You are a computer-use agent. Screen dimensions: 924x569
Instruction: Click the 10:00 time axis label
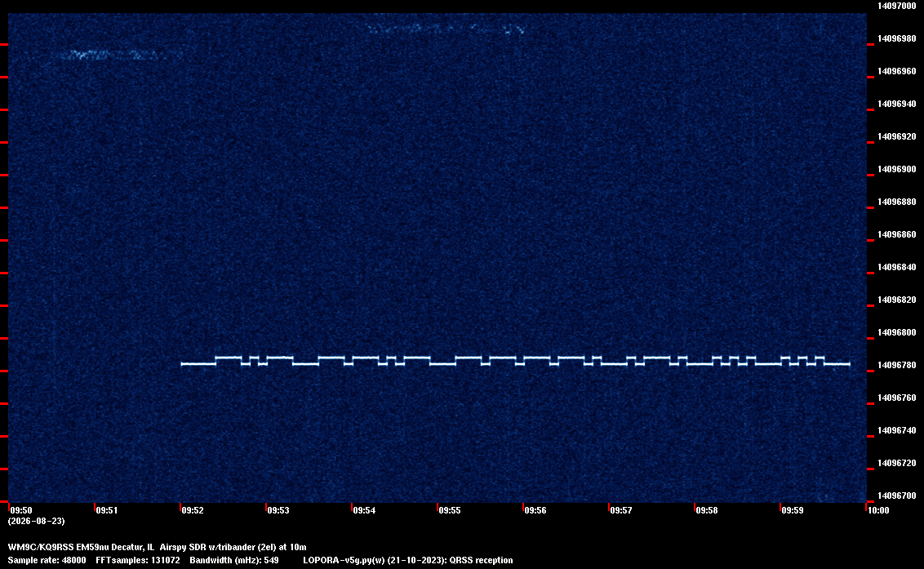tap(878, 510)
